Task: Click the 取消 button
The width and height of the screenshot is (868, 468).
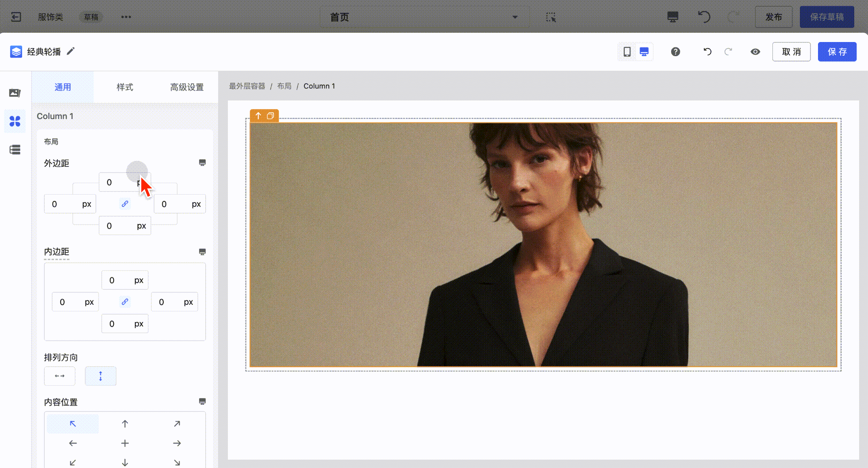Action: pyautogui.click(x=791, y=52)
